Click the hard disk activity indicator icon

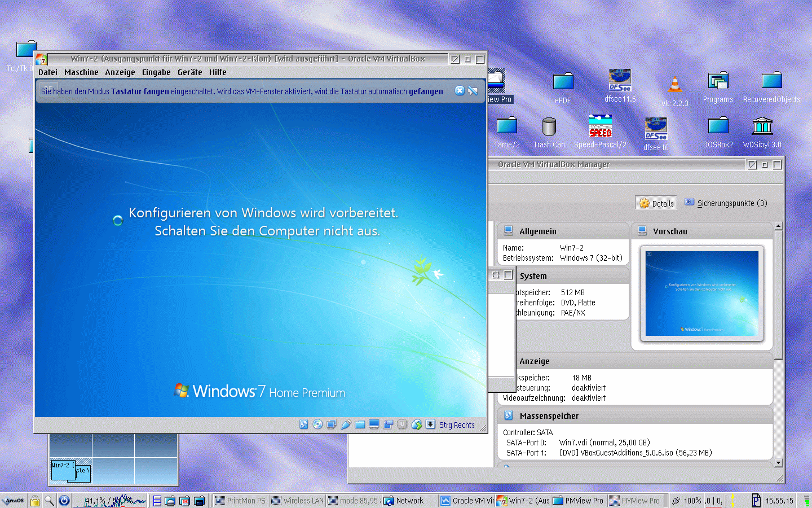[x=303, y=424]
